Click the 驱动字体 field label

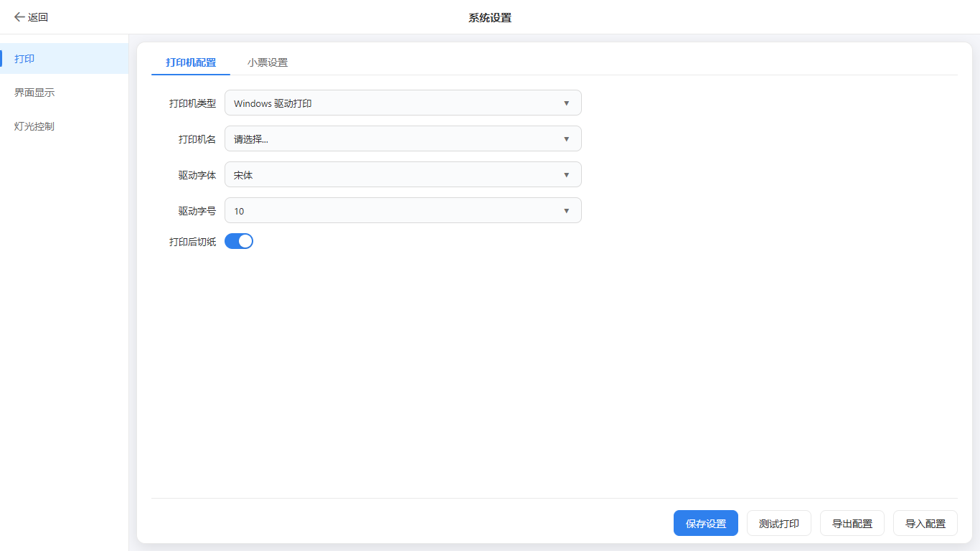(197, 175)
